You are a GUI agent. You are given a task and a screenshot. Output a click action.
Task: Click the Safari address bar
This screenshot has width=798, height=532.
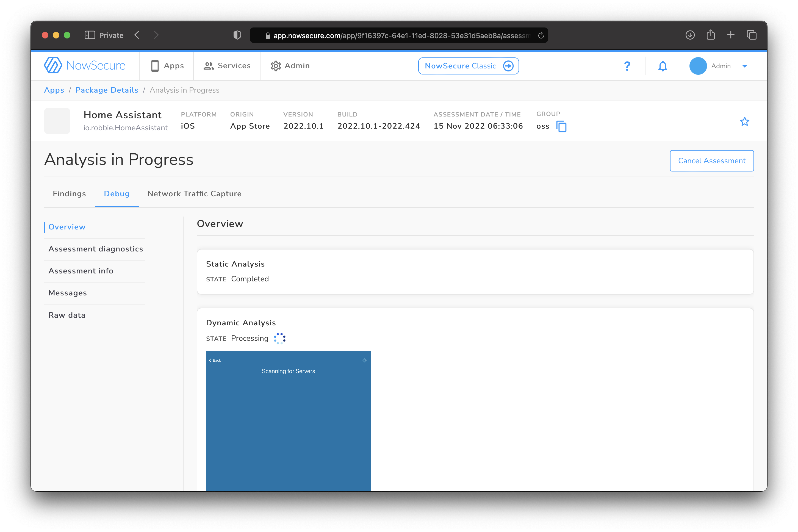pyautogui.click(x=399, y=35)
